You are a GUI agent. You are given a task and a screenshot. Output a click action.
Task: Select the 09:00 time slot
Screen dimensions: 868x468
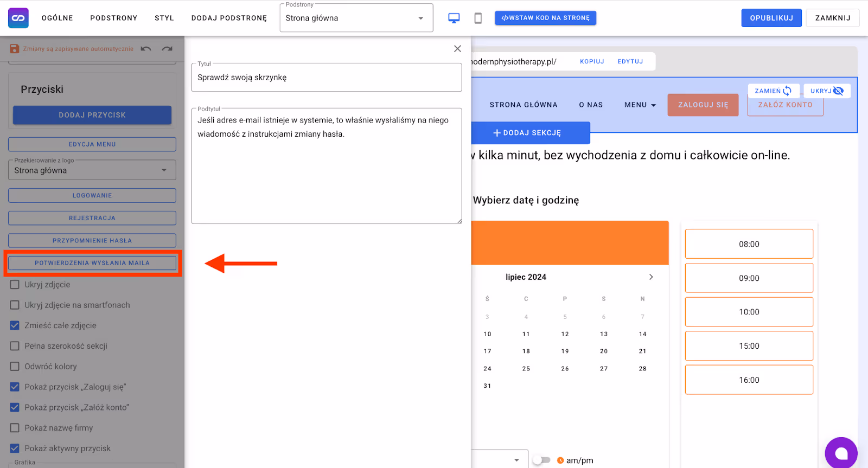click(749, 278)
